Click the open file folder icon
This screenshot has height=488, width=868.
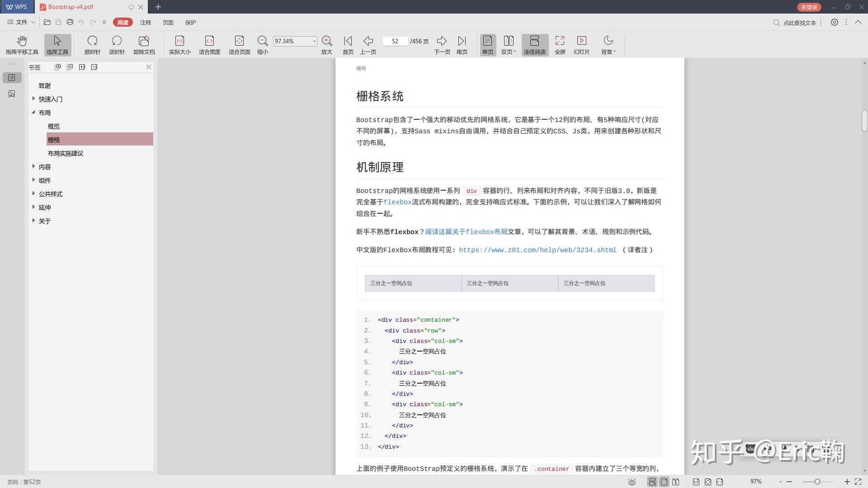click(47, 22)
